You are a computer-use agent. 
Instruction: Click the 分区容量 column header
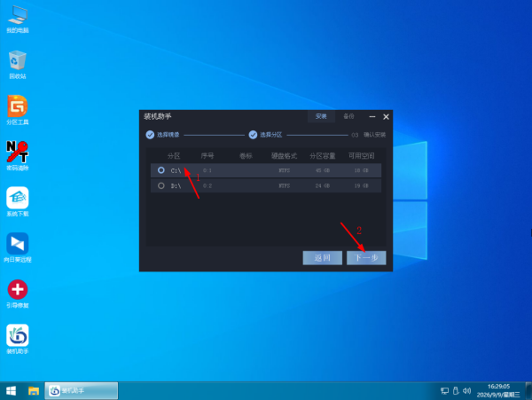point(323,156)
